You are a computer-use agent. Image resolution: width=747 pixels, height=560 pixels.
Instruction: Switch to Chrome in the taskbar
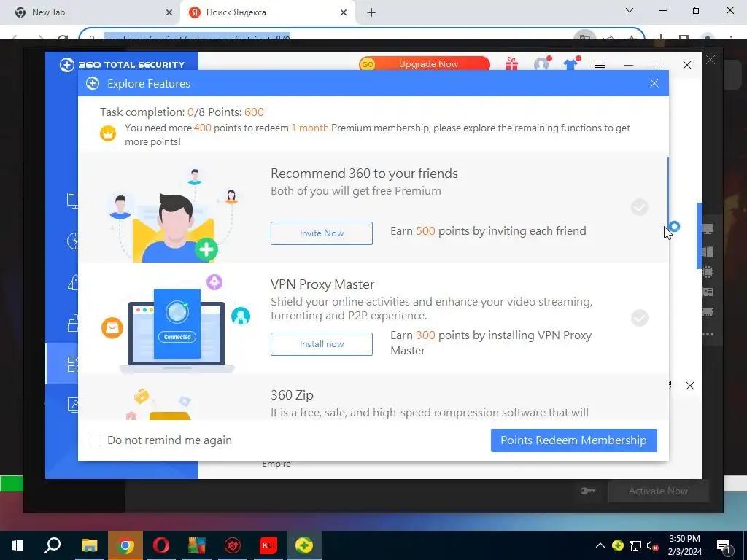point(125,545)
